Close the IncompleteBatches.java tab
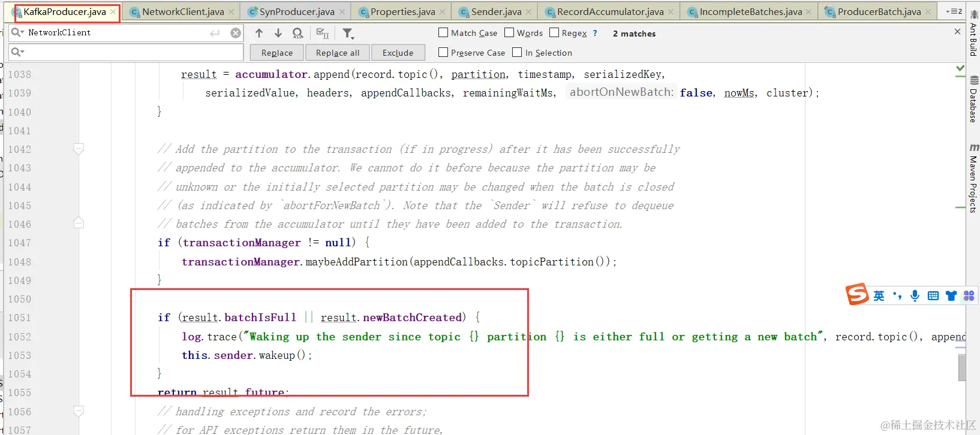980x435 pixels. (808, 12)
